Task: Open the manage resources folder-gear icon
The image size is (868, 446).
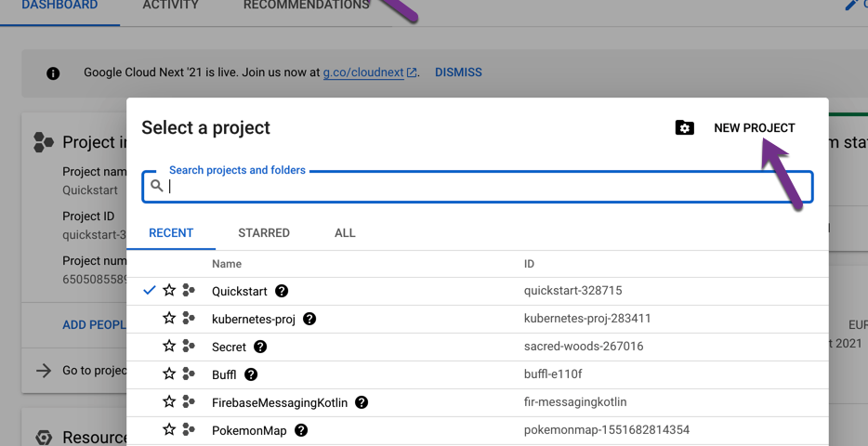Action: (x=684, y=128)
